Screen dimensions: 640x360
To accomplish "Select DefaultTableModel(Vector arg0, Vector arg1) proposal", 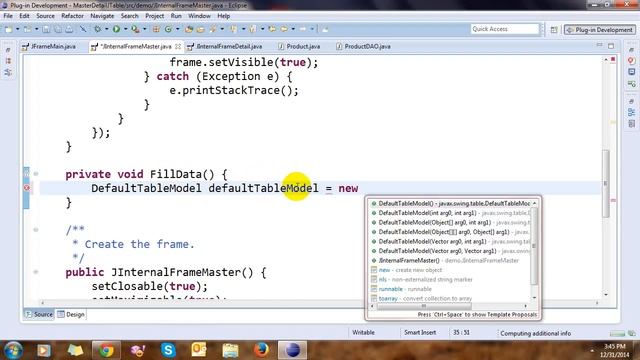I will (x=451, y=251).
